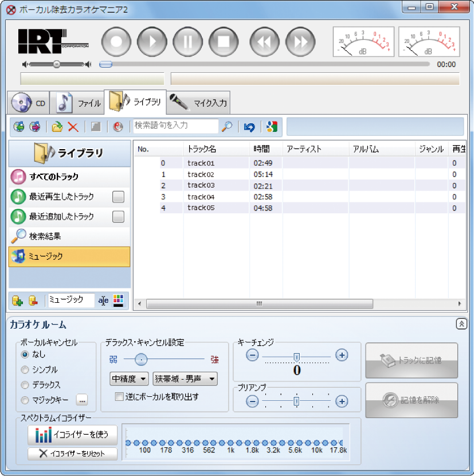This screenshot has height=476, width=474.
Task: Click the red X delete toolbar icon
Action: (73, 127)
